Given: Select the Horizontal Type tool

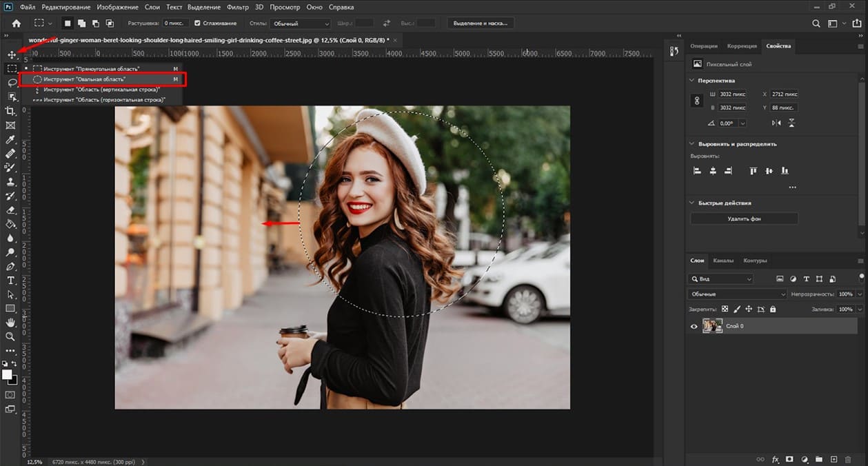Looking at the screenshot, I should 10,280.
